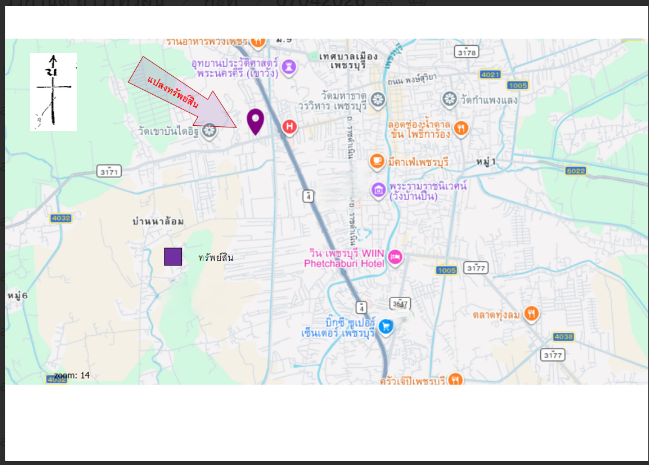Click the บ้านนาล้อม place label
This screenshot has height=465, width=649.
pyautogui.click(x=158, y=222)
